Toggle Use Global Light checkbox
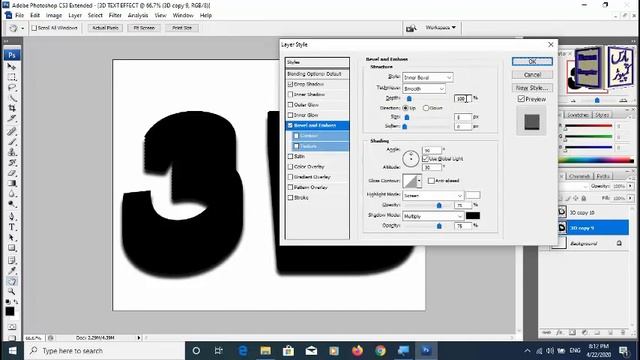This screenshot has width=640, height=360. coord(425,158)
